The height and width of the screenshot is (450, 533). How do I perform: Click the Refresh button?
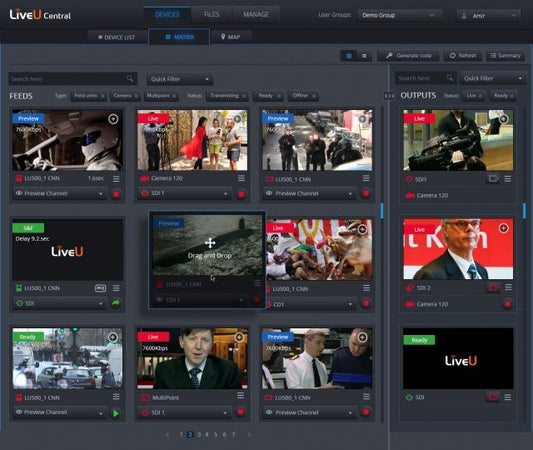463,55
